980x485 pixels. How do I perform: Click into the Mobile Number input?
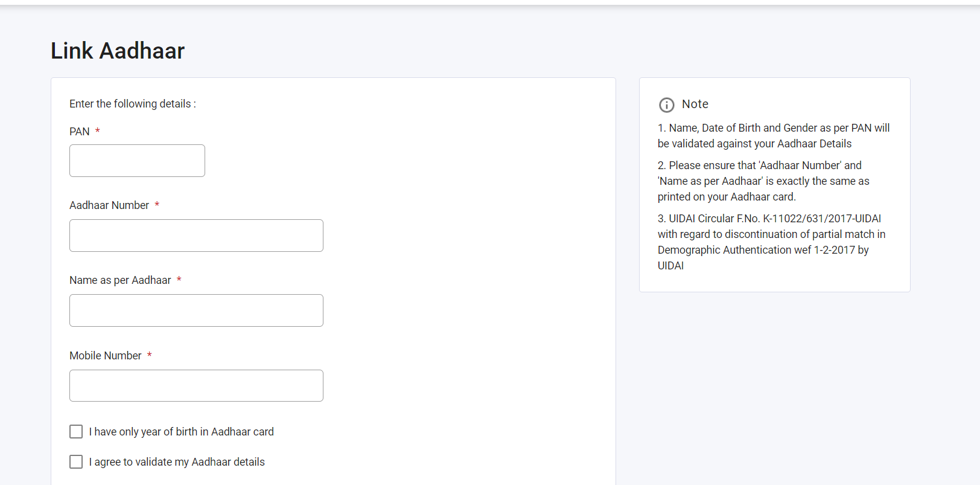tap(196, 385)
